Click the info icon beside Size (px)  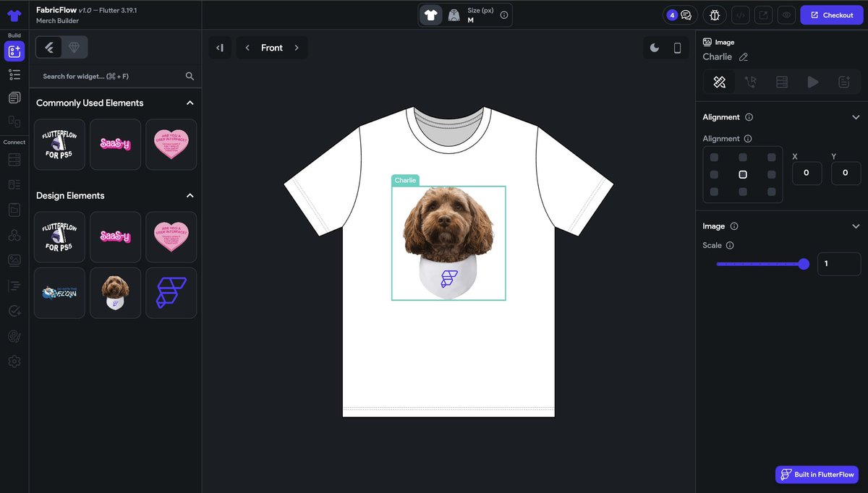(504, 14)
